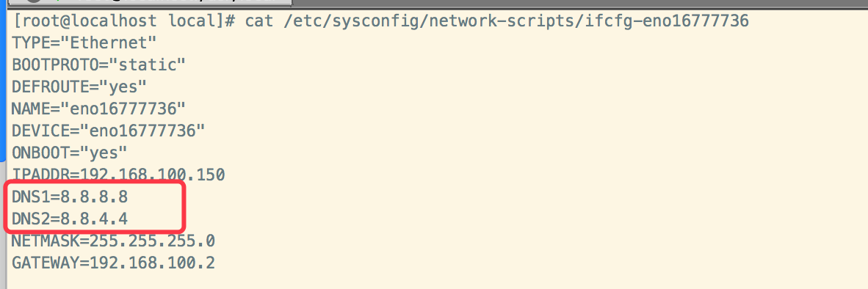Click the empty terminal area below GATEWAY

click(x=434, y=281)
